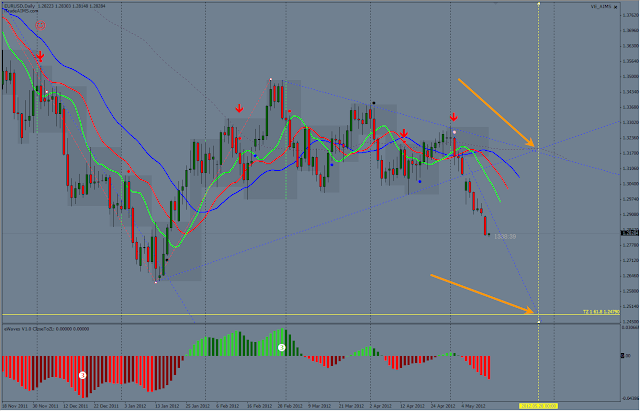Click the candle countdown timer text
Viewport: 640px width, 411px height.
(x=505, y=237)
